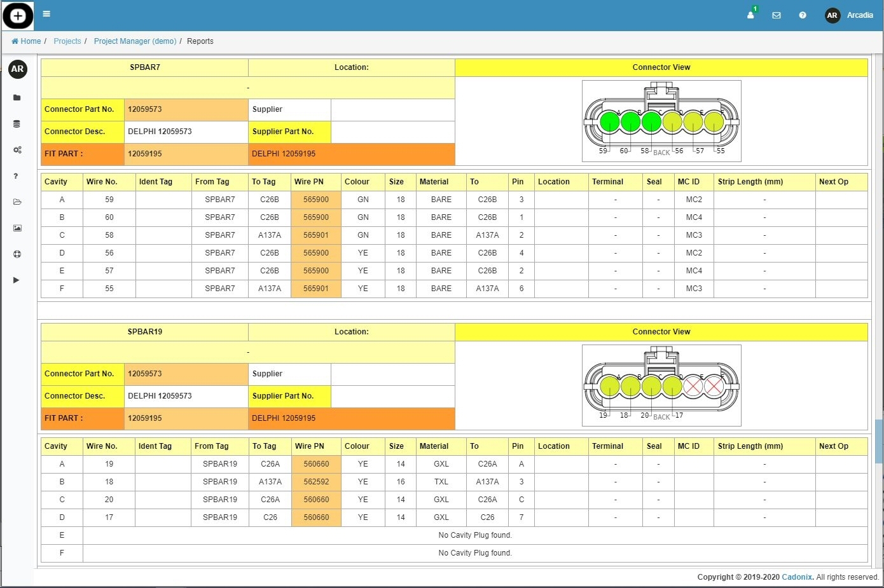Click the Arcadia plus logo icon
884x588 pixels.
(x=18, y=16)
